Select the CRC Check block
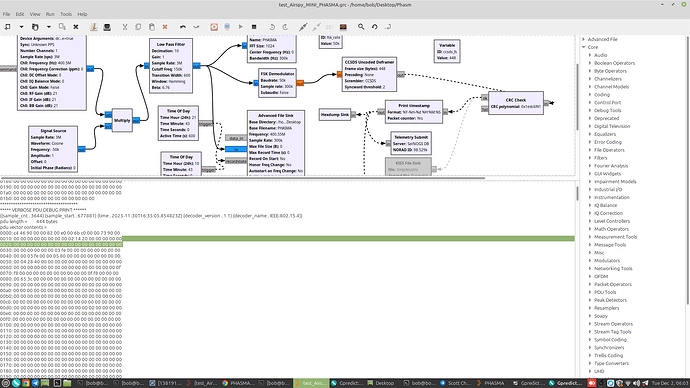Image resolution: width=690 pixels, height=388 pixels. tap(515, 103)
